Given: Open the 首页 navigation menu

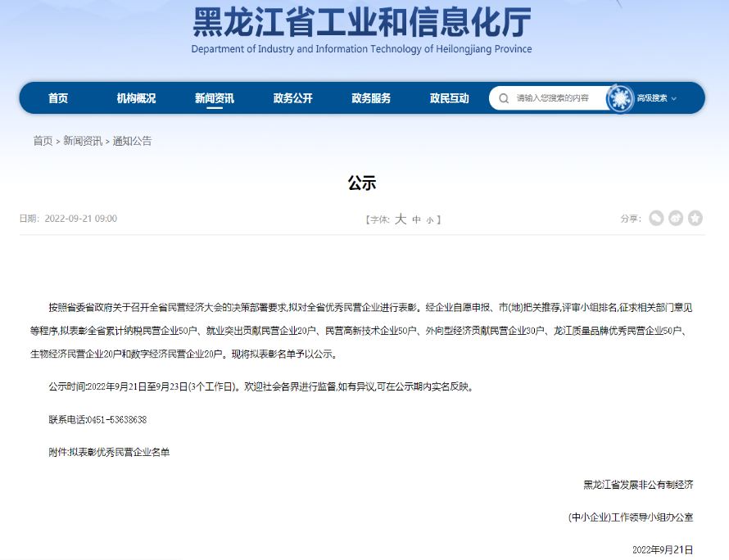Looking at the screenshot, I should [x=58, y=98].
